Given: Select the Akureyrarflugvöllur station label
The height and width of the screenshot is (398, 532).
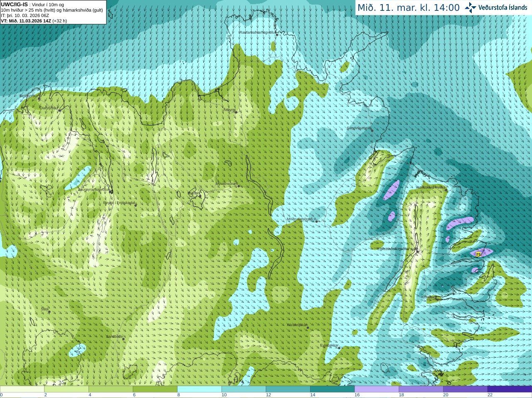Looking at the screenshot, I should 94,189.
